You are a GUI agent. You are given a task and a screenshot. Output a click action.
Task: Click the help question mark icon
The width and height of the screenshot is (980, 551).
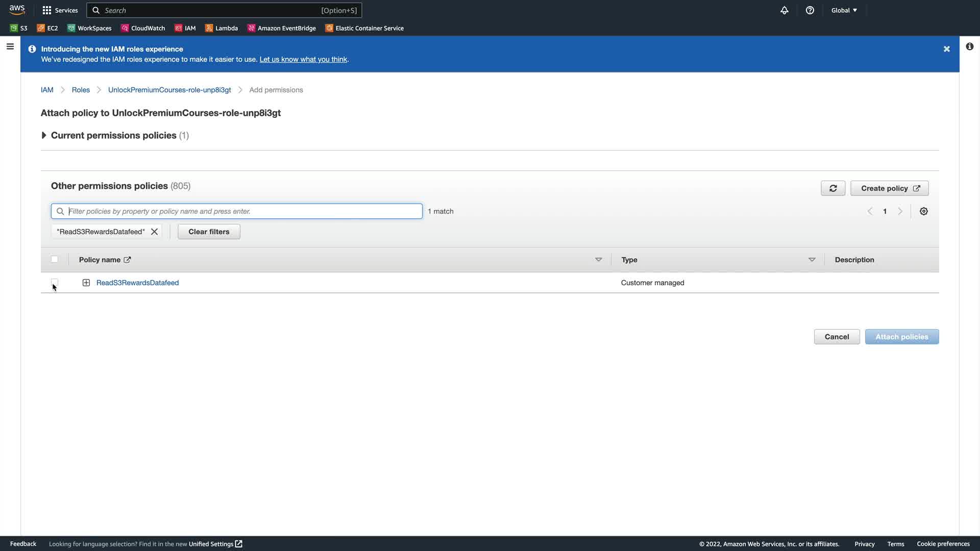(810, 10)
